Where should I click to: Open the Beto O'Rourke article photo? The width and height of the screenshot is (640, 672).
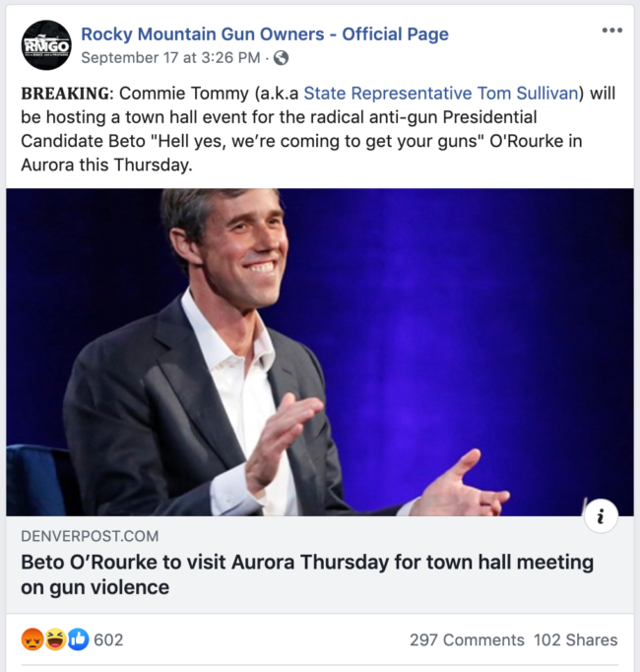coord(320,352)
